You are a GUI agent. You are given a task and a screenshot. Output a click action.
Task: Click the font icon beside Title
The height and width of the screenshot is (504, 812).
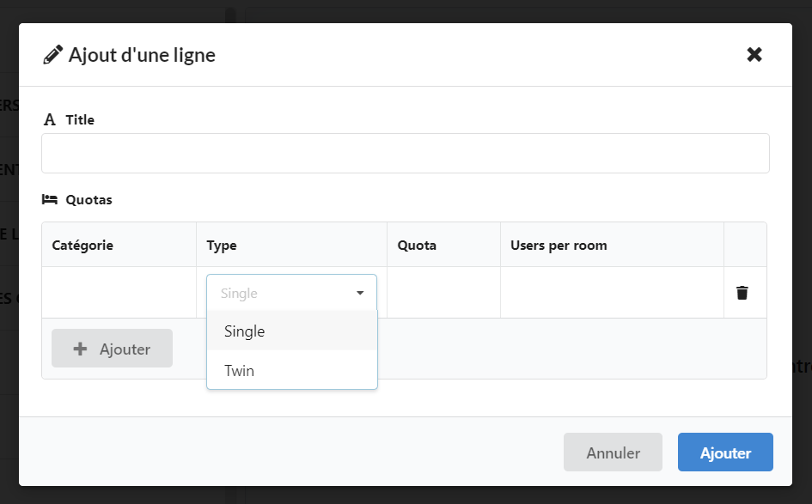pos(50,120)
